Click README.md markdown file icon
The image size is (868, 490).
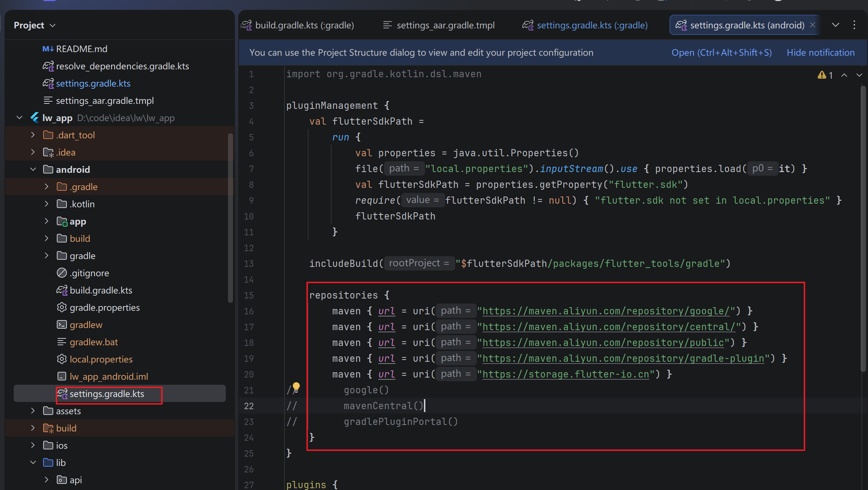pos(48,49)
